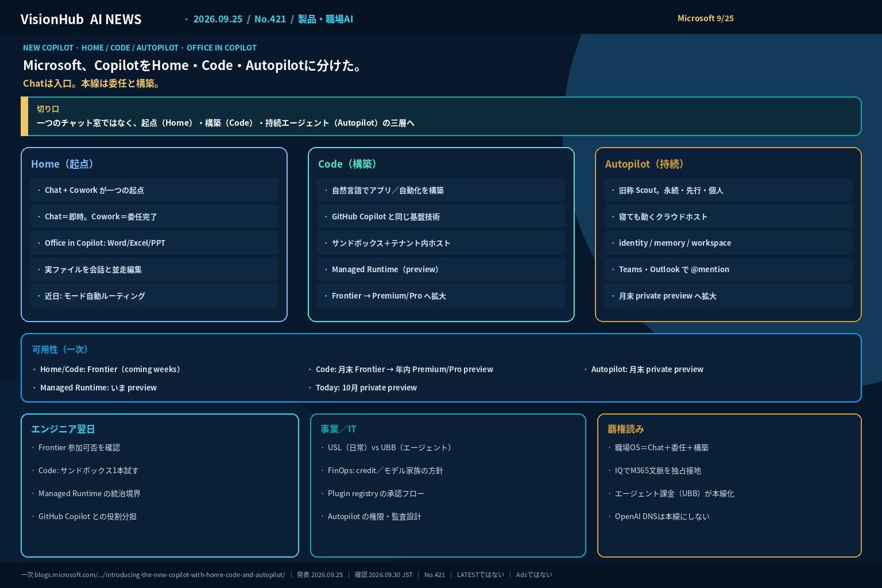882x588 pixels.
Task: Click 'Code: サンドボックス1本試す'
Action: point(88,470)
